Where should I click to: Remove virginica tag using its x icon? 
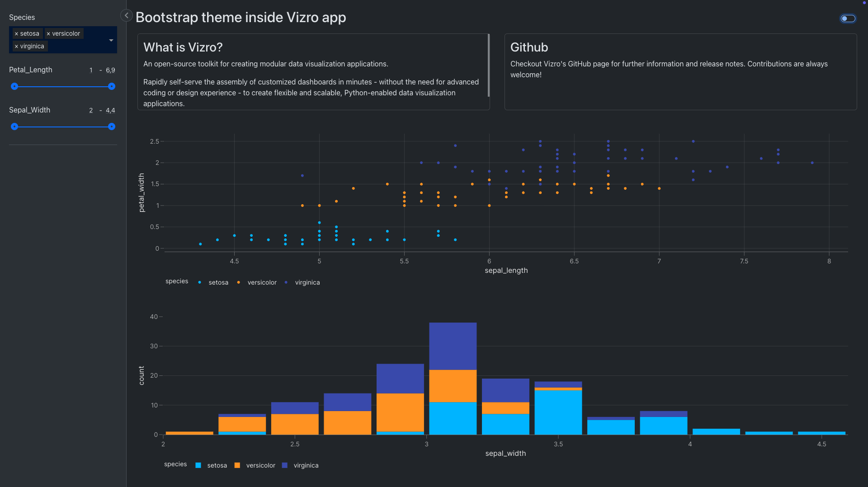click(16, 47)
